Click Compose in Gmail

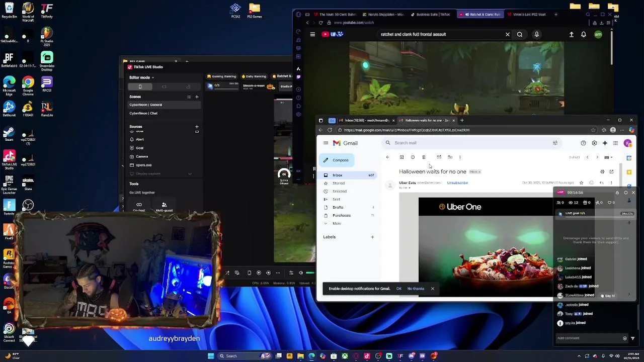click(x=337, y=160)
